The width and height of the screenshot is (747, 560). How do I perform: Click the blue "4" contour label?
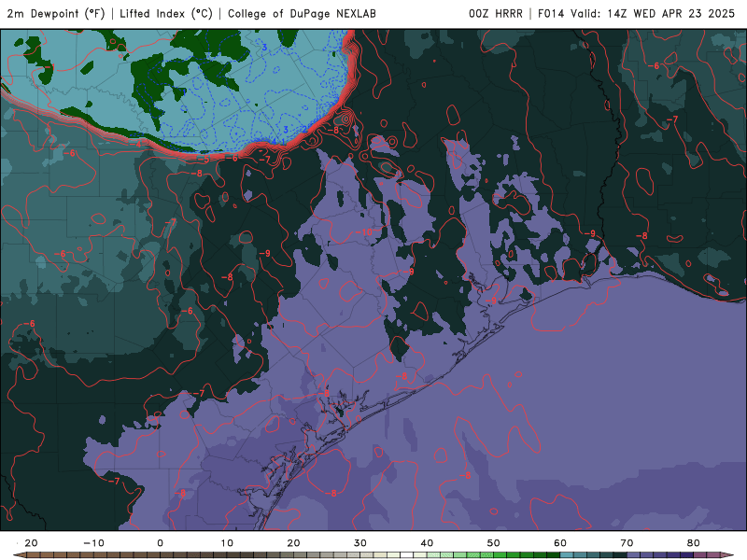(x=274, y=142)
